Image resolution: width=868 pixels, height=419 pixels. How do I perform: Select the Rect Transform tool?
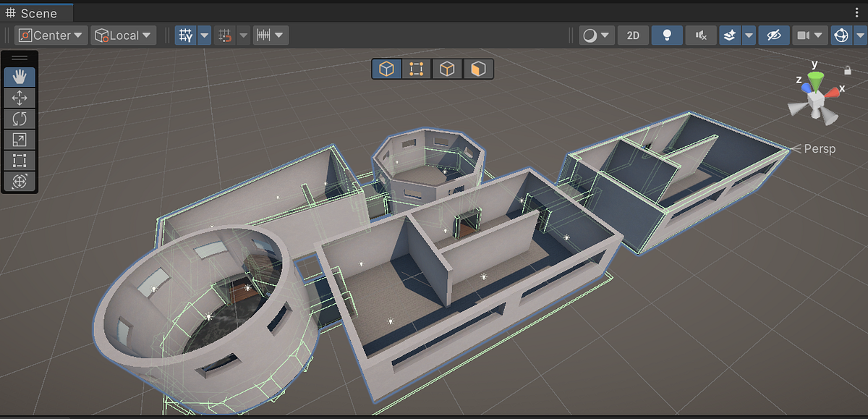click(x=19, y=160)
